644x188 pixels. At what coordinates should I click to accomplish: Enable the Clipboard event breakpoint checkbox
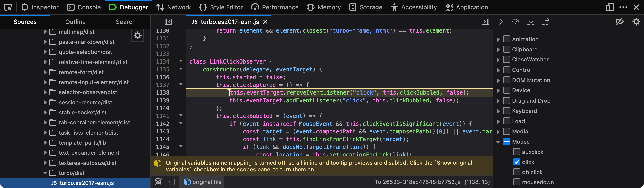click(506, 49)
